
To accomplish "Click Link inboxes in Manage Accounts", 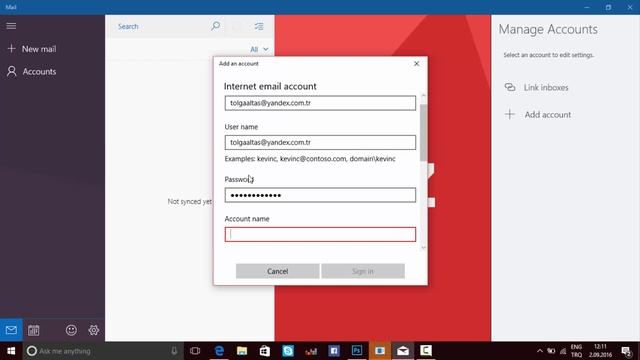I will point(536,87).
